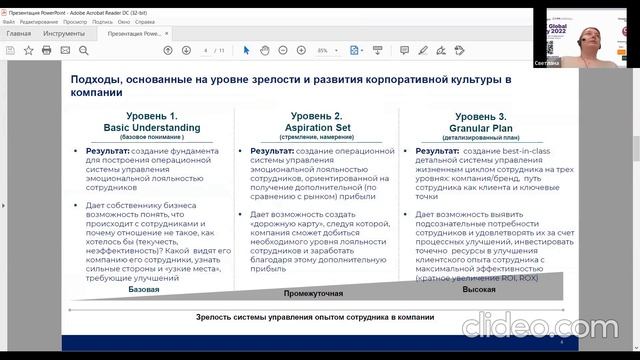Click the scrolling mode download-style icon
The image size is (640, 360).
pos(378,50)
